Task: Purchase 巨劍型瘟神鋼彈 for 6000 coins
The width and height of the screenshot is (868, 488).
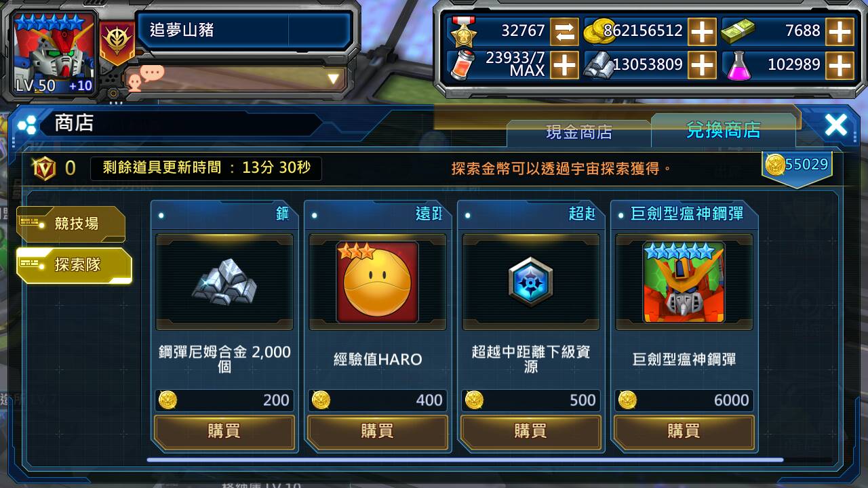Action: click(684, 431)
